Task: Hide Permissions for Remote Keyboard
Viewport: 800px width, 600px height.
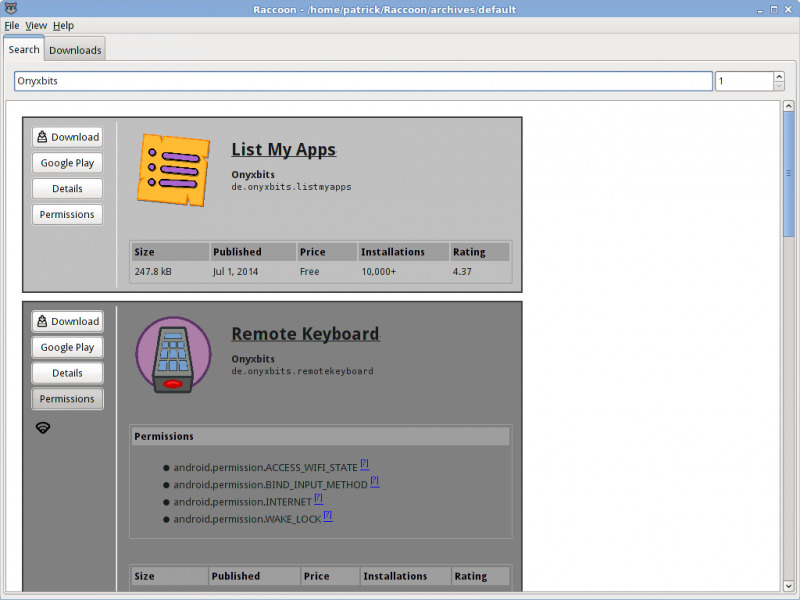Action: 67,399
